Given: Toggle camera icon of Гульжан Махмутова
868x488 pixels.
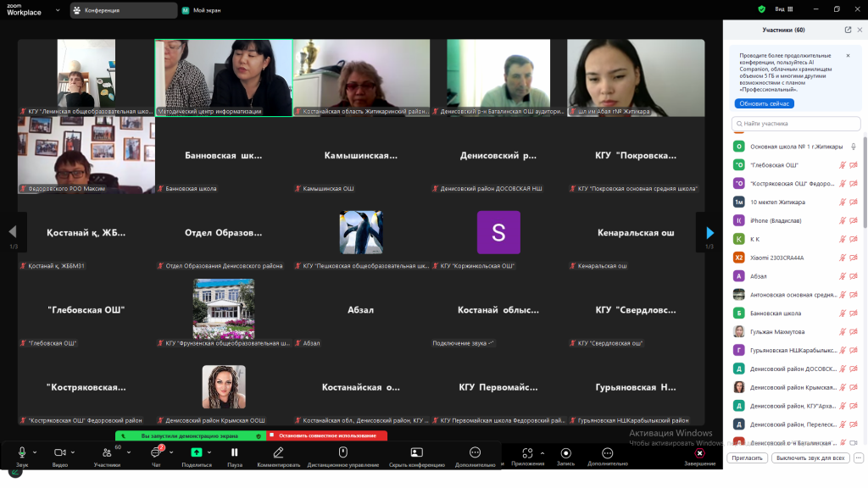Looking at the screenshot, I should [853, 332].
